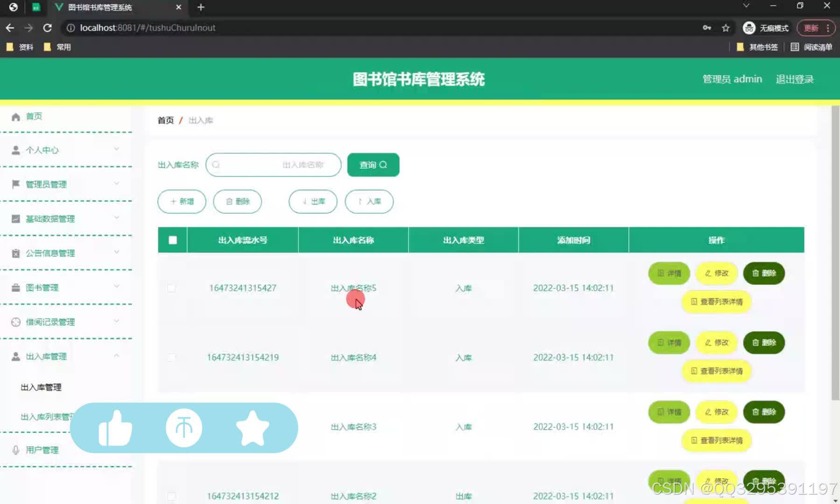Click 管理员 admin in header
The height and width of the screenshot is (504, 840).
(732, 79)
